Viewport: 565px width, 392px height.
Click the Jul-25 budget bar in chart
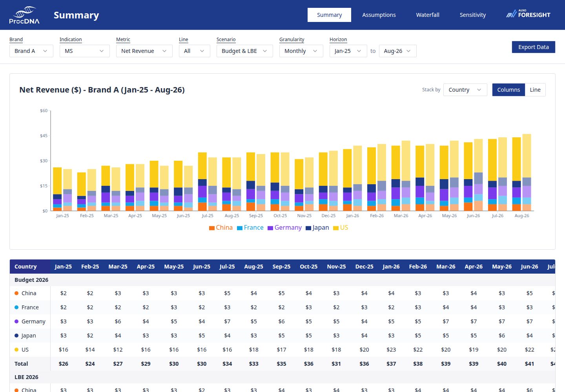pyautogui.click(x=202, y=181)
